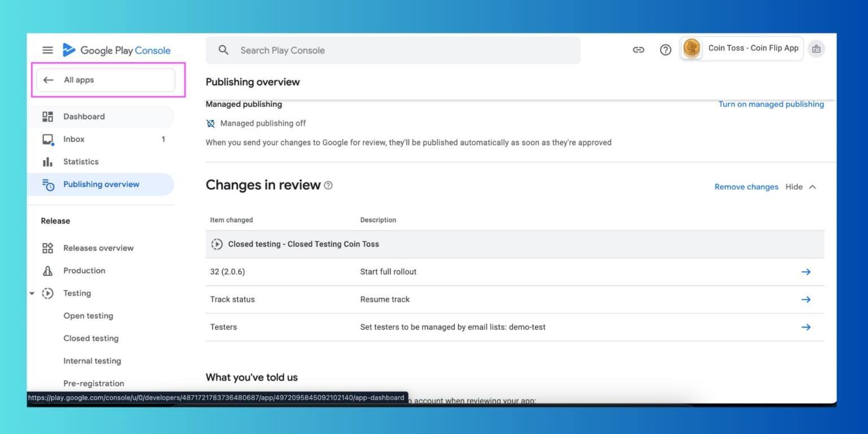Select Publishing overview in the sidebar
Viewport: 868px width, 434px height.
(x=101, y=184)
